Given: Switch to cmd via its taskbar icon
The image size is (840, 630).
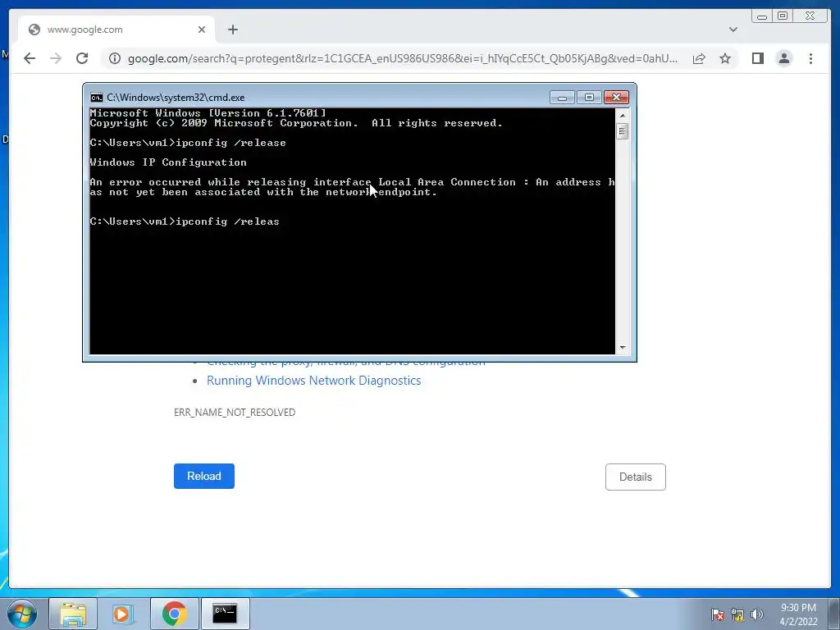Looking at the screenshot, I should tap(225, 614).
